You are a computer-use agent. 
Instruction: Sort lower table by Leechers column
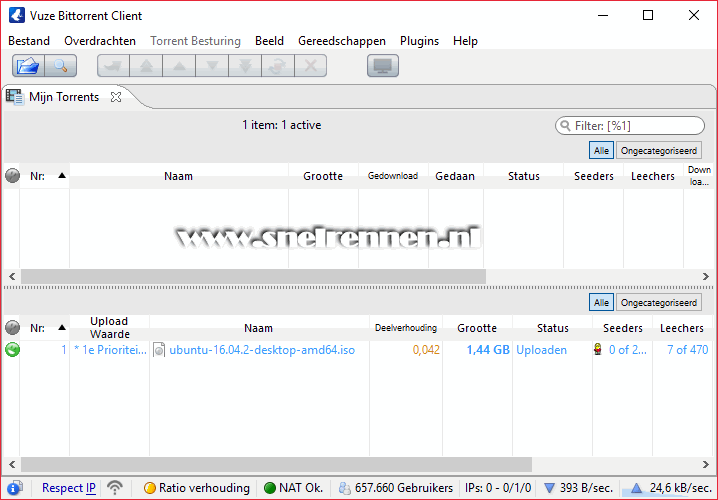click(682, 328)
